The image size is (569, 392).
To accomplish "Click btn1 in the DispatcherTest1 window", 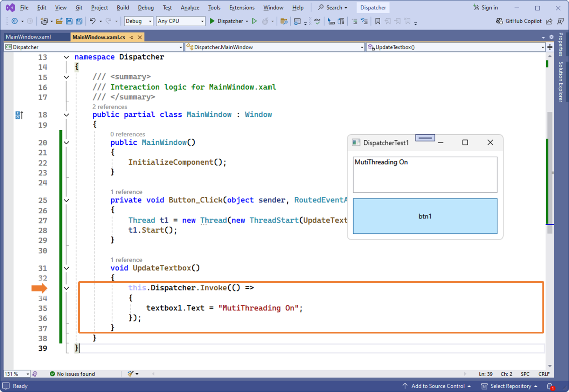I will tap(425, 216).
